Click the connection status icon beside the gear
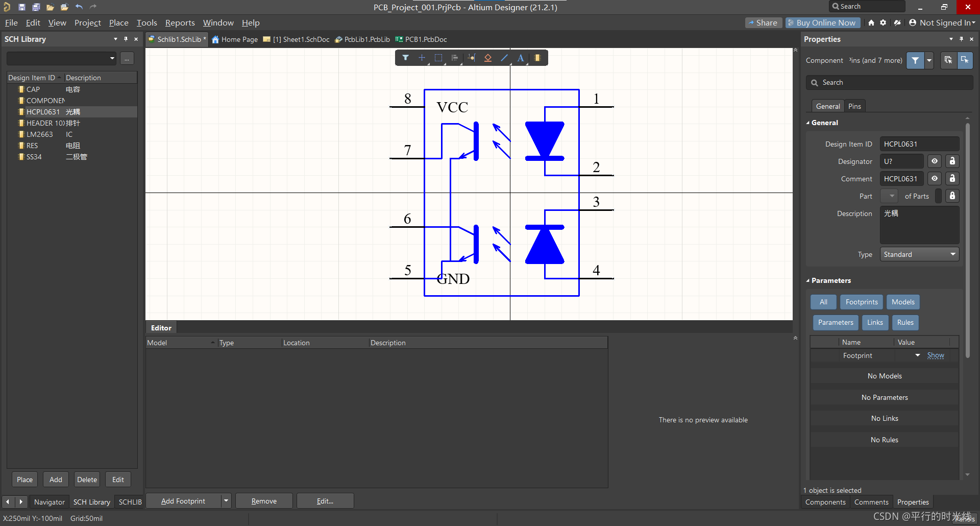The height and width of the screenshot is (526, 980). (x=897, y=22)
